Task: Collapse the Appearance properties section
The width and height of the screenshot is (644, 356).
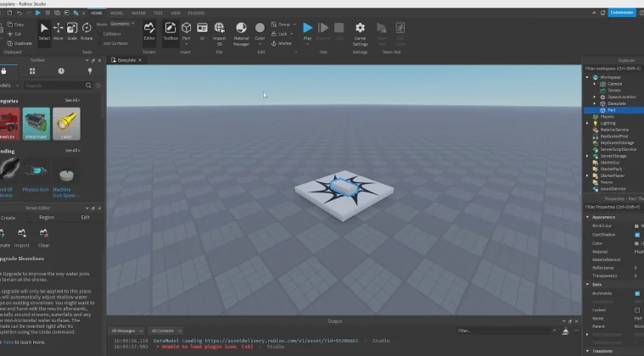Action: click(587, 217)
